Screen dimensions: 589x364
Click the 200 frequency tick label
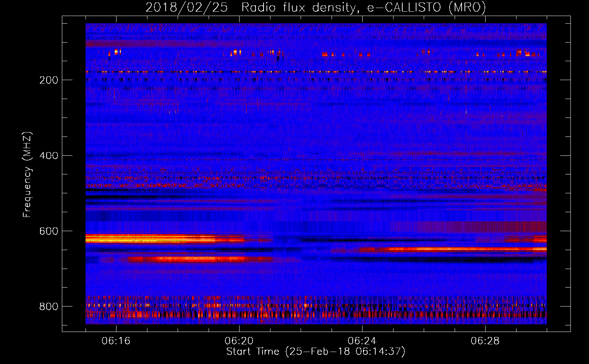(49, 80)
